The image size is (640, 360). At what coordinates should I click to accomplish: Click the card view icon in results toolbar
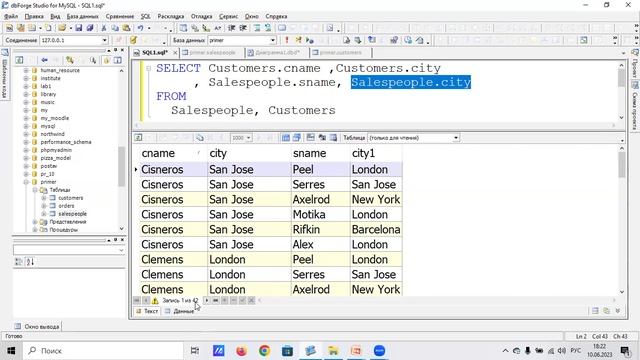point(297,138)
